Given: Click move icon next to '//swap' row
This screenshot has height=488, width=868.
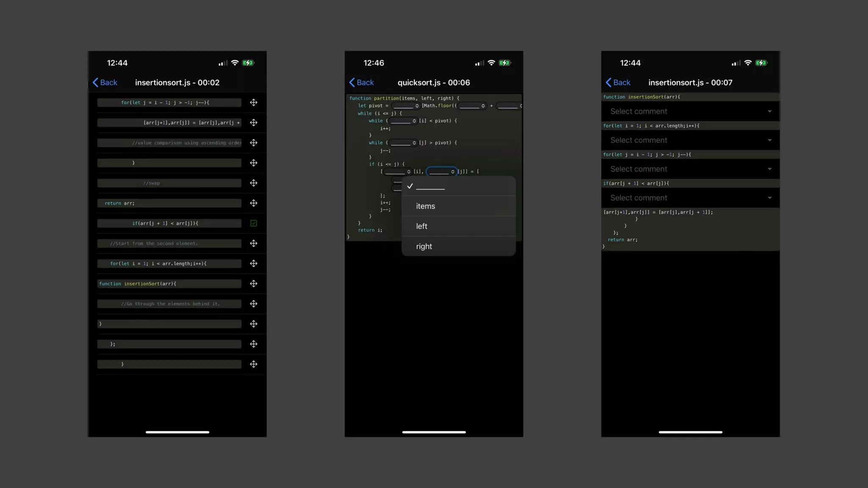Looking at the screenshot, I should click(253, 183).
